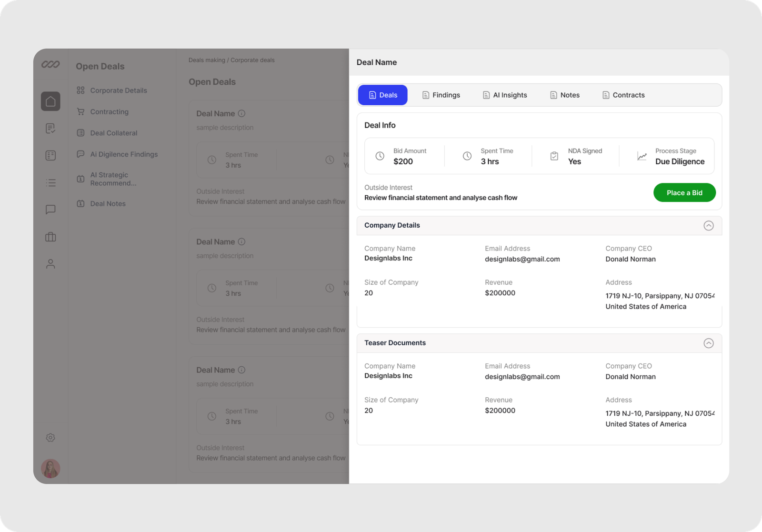Image resolution: width=762 pixels, height=532 pixels.
Task: Switch to the Findings tab
Action: (x=441, y=95)
